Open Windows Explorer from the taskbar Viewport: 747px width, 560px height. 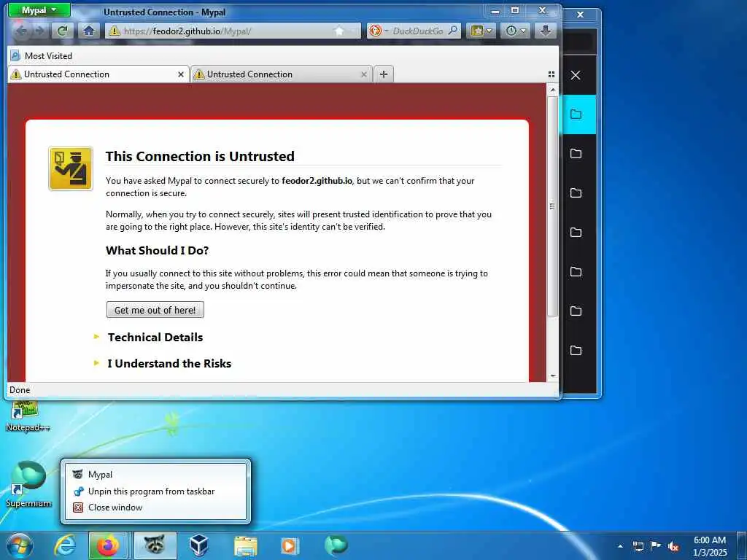click(245, 545)
